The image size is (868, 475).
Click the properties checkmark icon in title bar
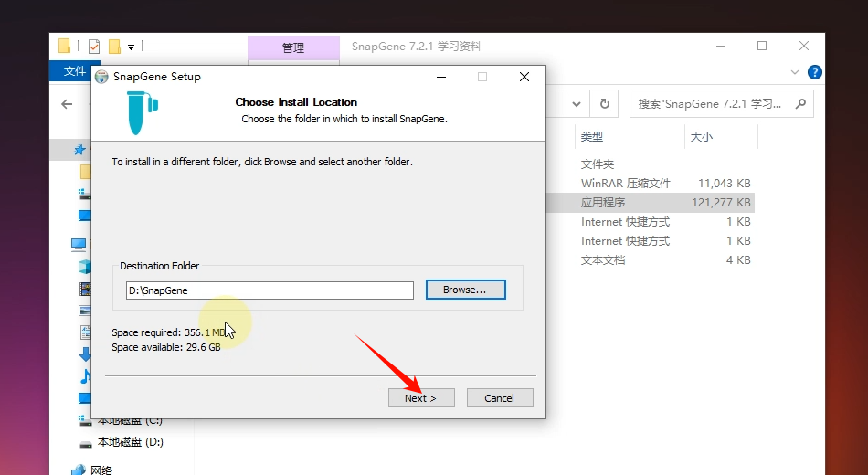(x=93, y=46)
